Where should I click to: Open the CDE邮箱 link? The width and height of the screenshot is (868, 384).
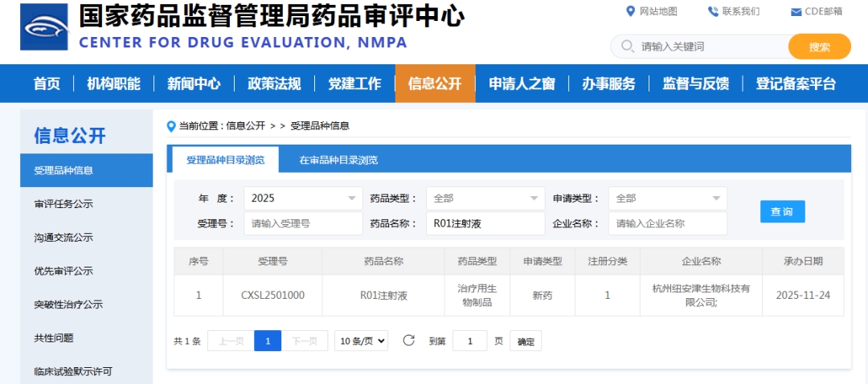[824, 11]
